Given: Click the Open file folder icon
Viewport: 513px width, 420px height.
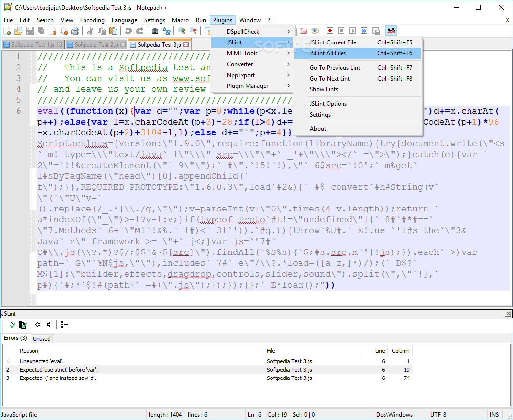Looking at the screenshot, I should coord(18,31).
